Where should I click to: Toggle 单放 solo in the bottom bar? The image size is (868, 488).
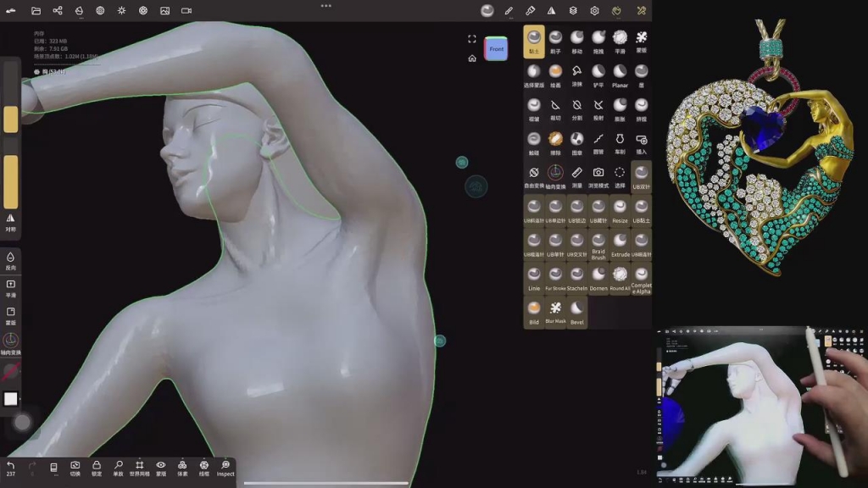[x=118, y=468]
